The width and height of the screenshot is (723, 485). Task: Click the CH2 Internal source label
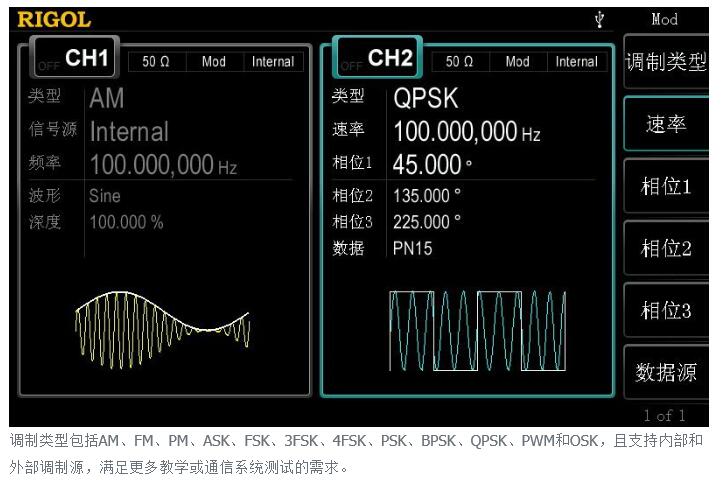tap(576, 62)
